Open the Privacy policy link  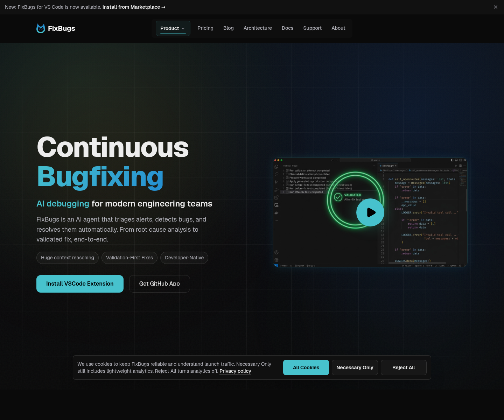coord(235,371)
